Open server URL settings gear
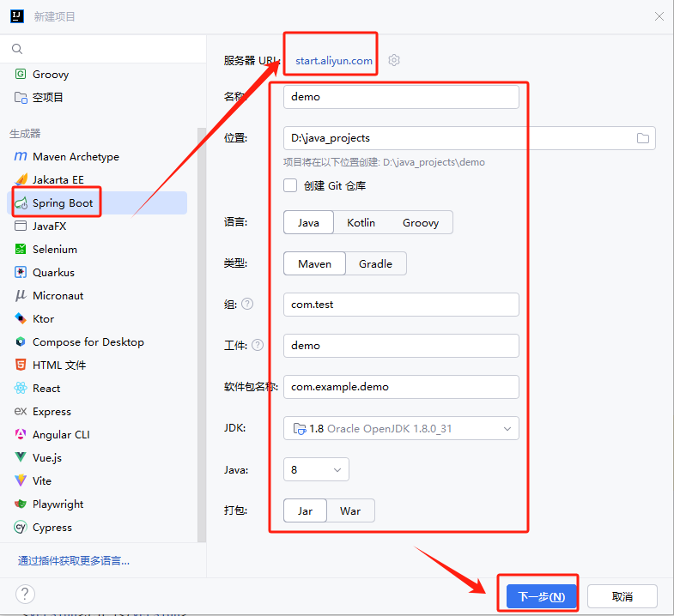The image size is (674, 616). [x=394, y=60]
